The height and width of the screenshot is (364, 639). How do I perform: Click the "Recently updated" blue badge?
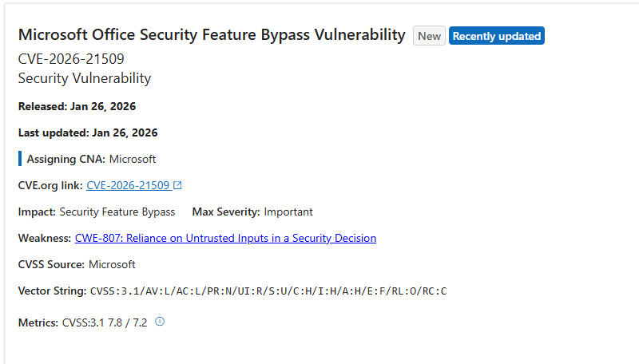click(497, 36)
